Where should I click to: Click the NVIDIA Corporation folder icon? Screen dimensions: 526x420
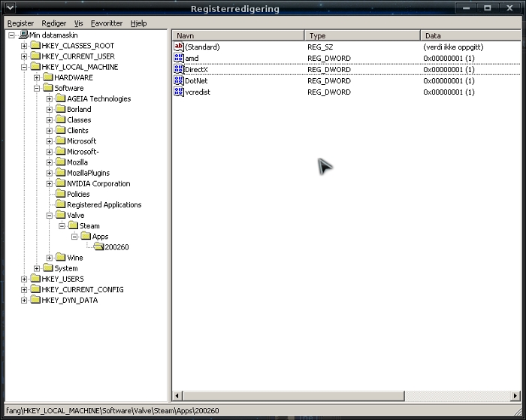click(x=61, y=183)
